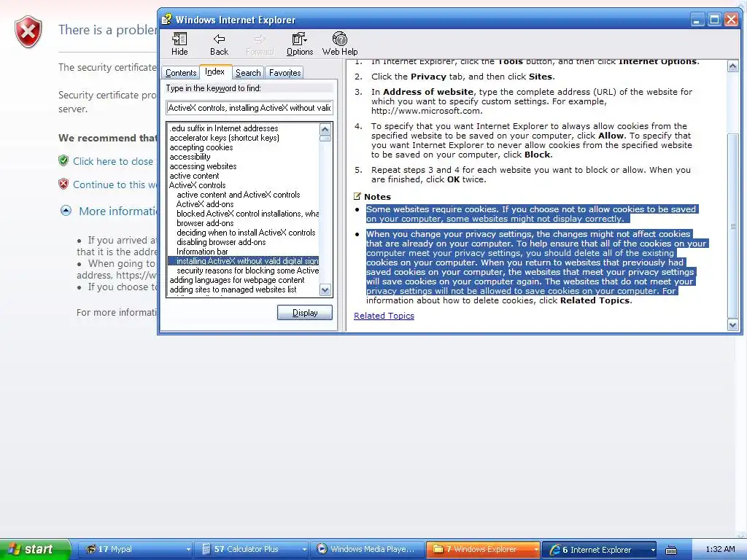This screenshot has width=747, height=560.
Task: Click the red shield beside 'Continue to this'
Action: tap(63, 184)
